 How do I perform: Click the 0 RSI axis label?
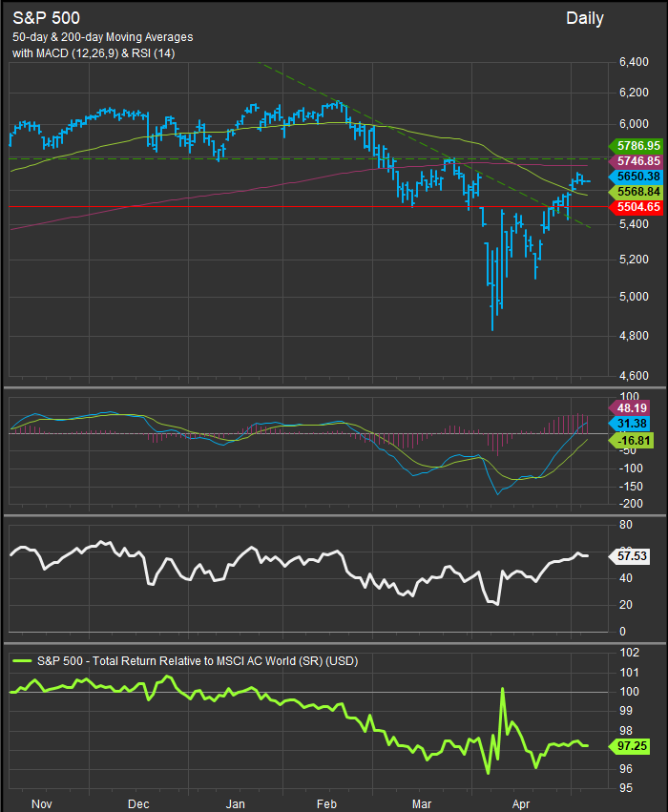click(623, 632)
